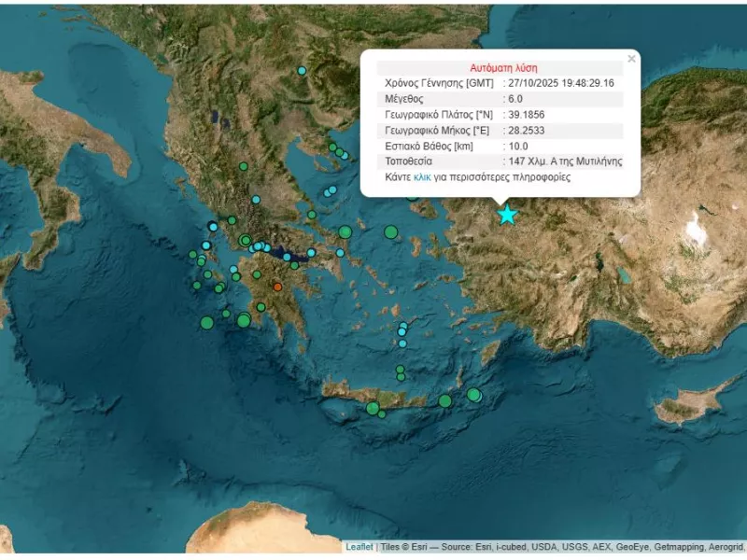
Task: Open the Leaflet attribution link
Action: point(359,547)
